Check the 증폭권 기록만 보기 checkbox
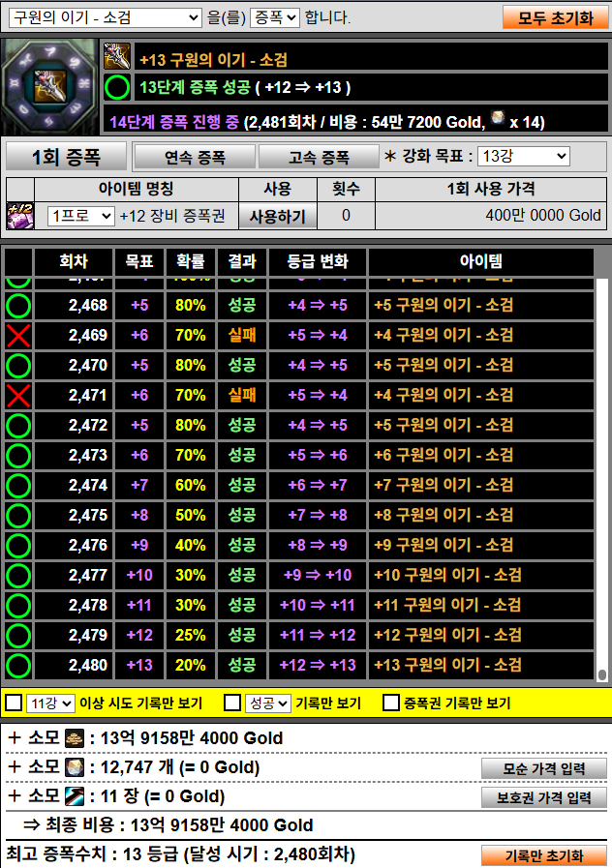This screenshot has height=868, width=612. tap(391, 703)
